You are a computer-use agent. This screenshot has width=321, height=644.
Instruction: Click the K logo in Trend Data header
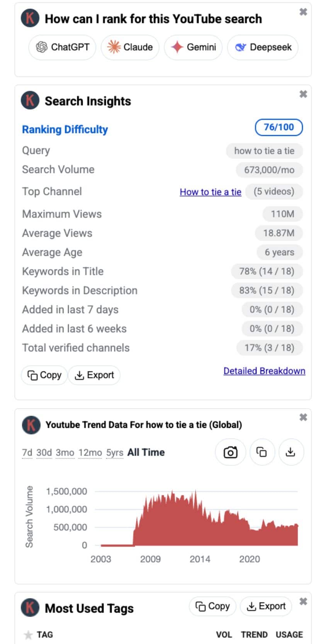pyautogui.click(x=31, y=425)
